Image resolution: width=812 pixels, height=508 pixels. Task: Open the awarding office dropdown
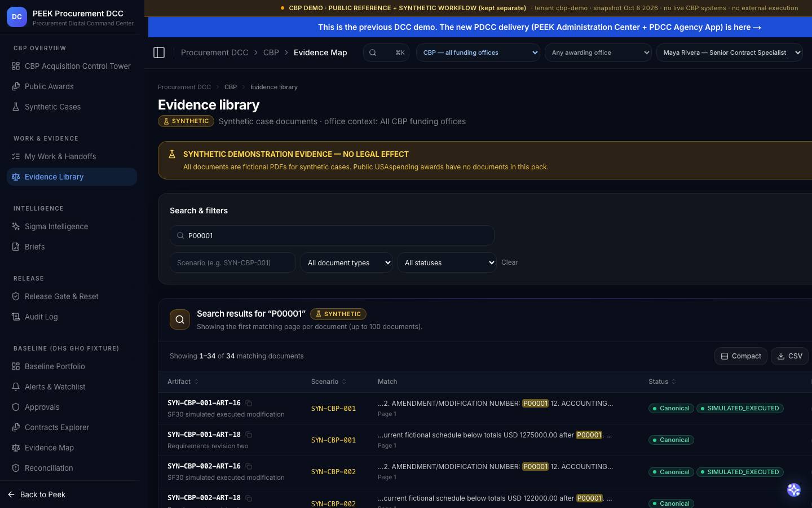tap(598, 52)
